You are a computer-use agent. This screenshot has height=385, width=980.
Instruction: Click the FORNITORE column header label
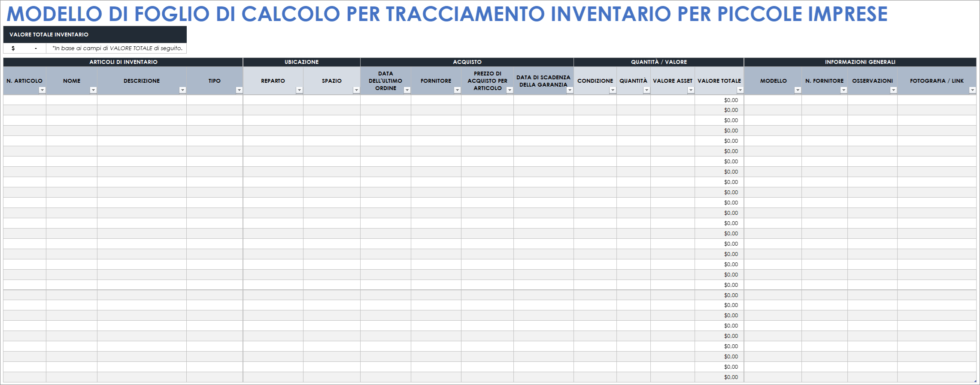click(x=436, y=81)
